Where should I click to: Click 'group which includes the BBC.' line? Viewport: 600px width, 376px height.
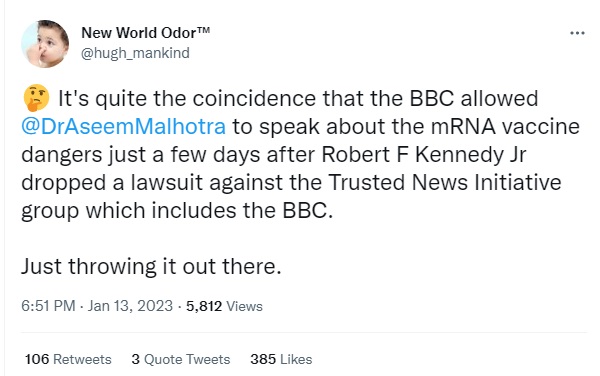click(x=177, y=210)
